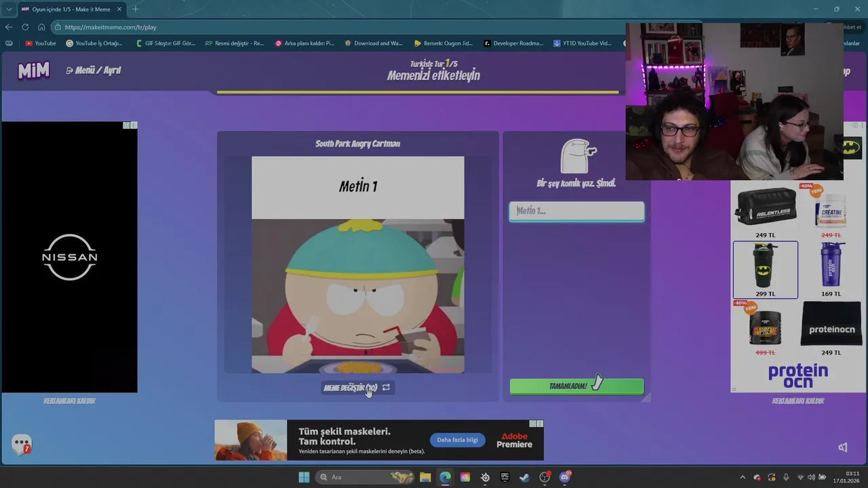The width and height of the screenshot is (868, 488).
Task: Open the GIF Sıkıştır bookmark
Action: (x=165, y=43)
